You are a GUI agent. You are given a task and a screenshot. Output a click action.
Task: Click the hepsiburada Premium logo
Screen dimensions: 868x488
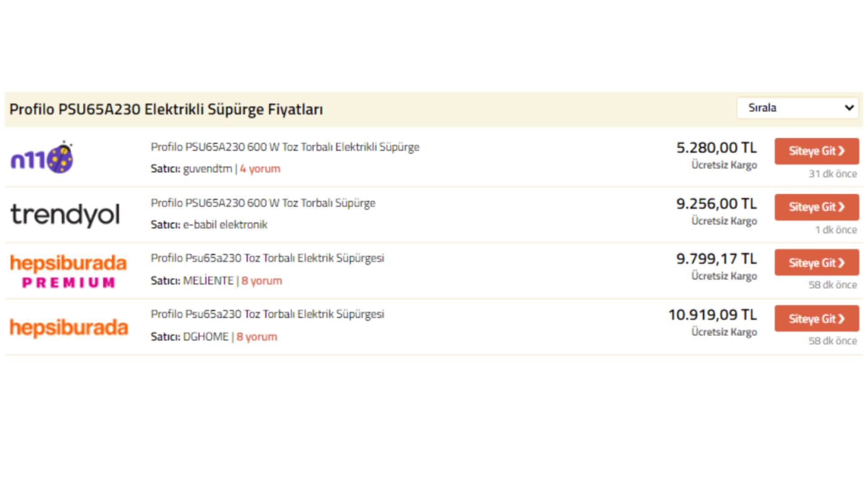[68, 271]
